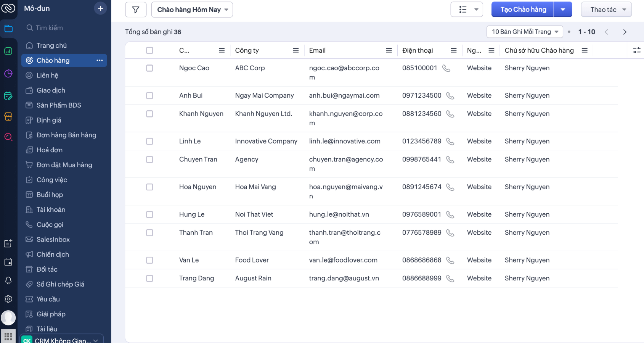Open the notifications bell icon
Viewport: 644px width, 343px height.
tap(8, 280)
